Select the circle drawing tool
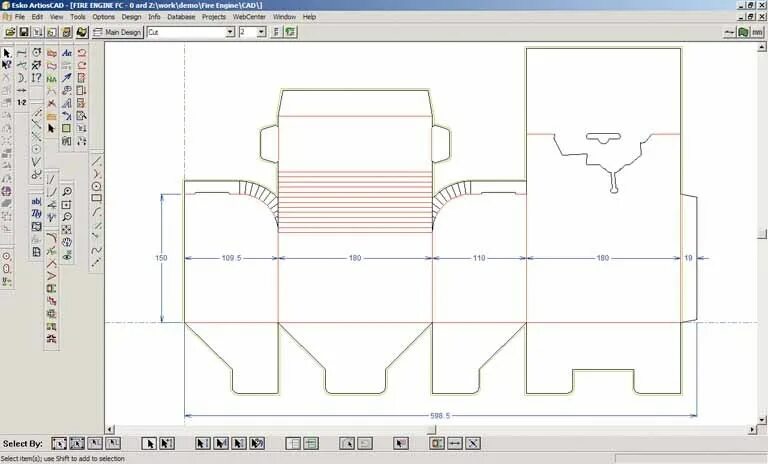Viewport: 768px width, 464px height. click(x=96, y=186)
